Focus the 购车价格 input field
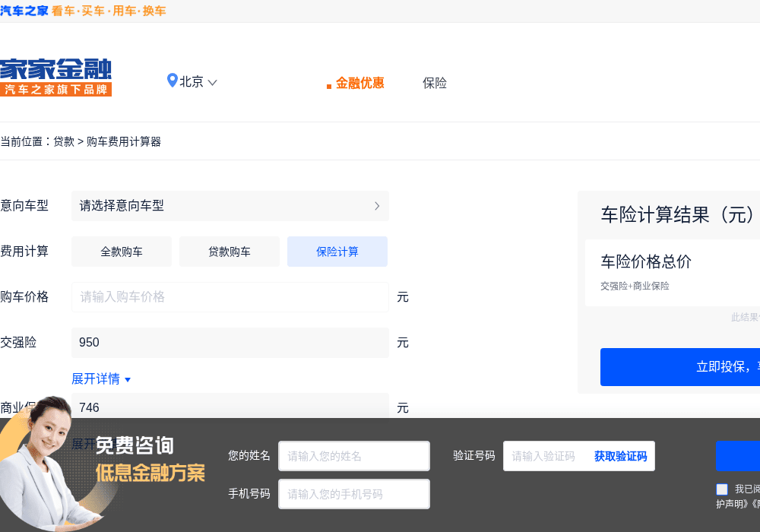 [x=230, y=297]
